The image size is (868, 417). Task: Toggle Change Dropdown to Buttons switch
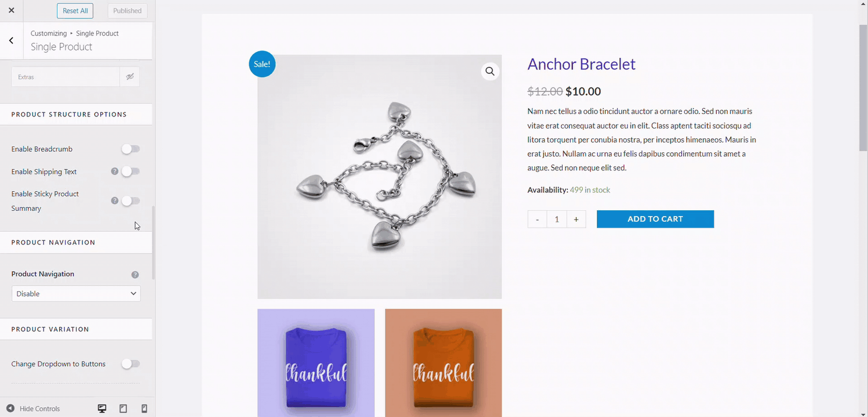131,364
